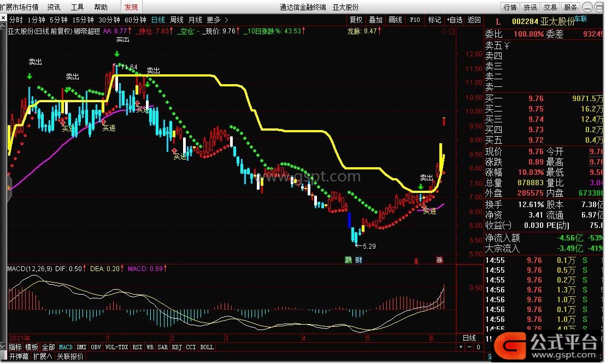This screenshot has height=364, width=606.
Task: Click the 卿帝超短 indicator name label
Action: [x=87, y=31]
